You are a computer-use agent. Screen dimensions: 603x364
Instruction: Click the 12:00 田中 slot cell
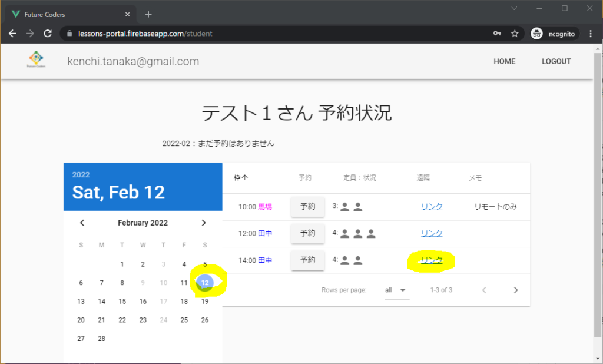tap(255, 233)
